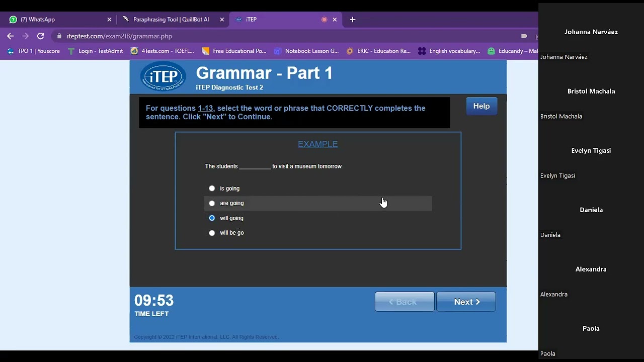Select Daniela participant tile
Viewport: 644px width, 362px height.
click(591, 210)
